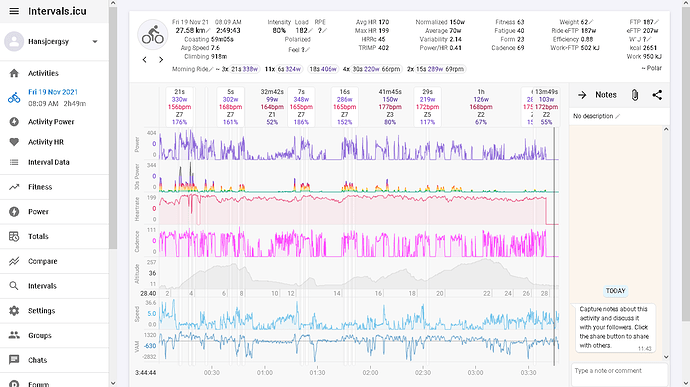
Task: Edit Weight with pencil next to 62
Action: 591,22
